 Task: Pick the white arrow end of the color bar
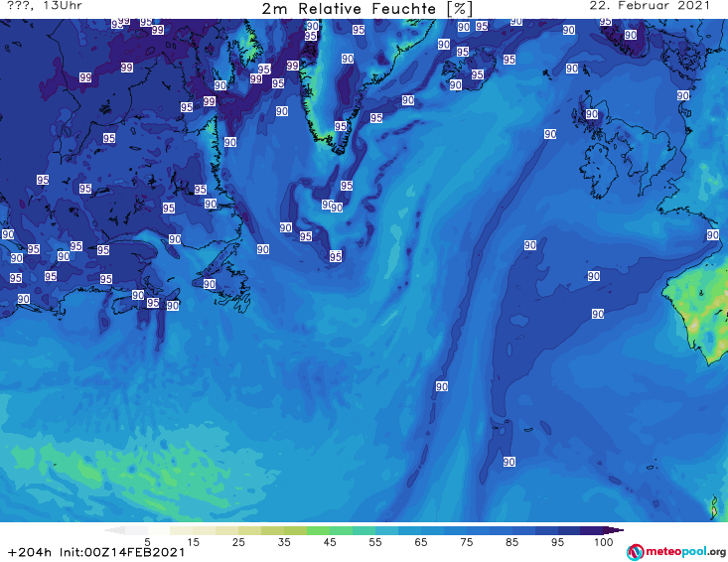coord(114,530)
